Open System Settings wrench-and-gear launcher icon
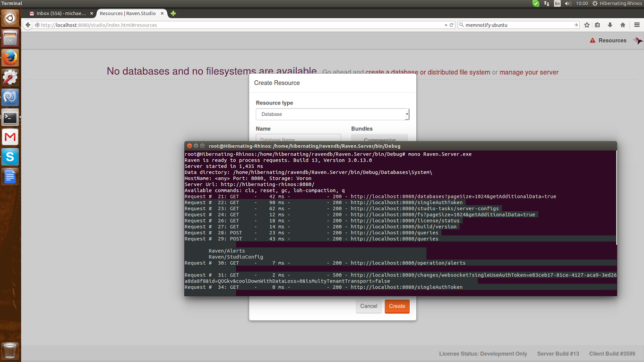This screenshot has height=362, width=644. 10,78
